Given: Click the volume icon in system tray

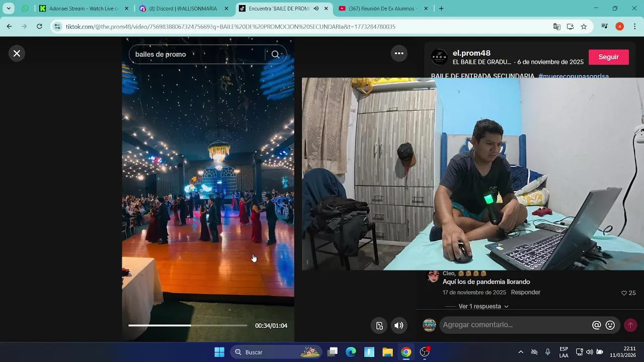Looking at the screenshot, I should (589, 352).
